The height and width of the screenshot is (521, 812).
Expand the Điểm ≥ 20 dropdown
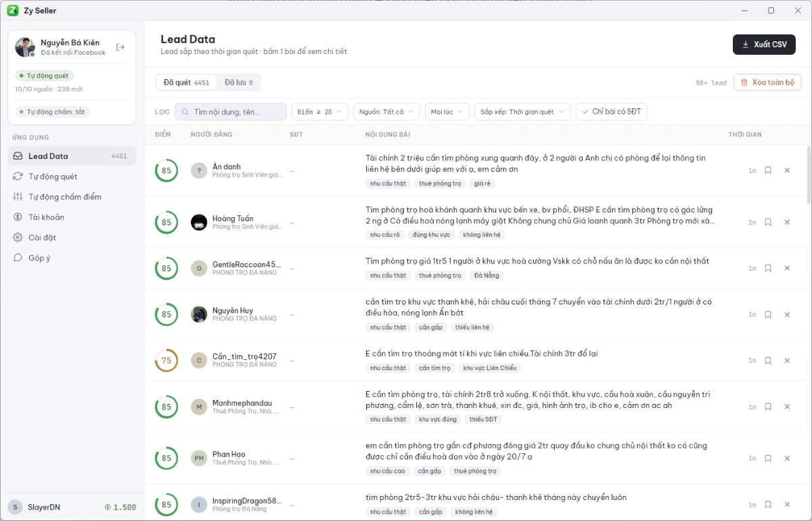click(320, 112)
